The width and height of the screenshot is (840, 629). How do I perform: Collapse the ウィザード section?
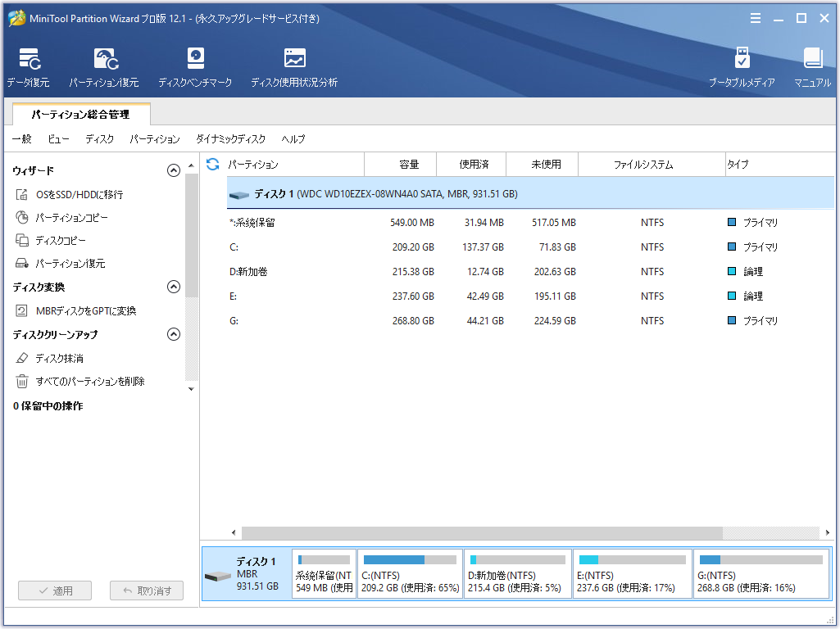(174, 170)
